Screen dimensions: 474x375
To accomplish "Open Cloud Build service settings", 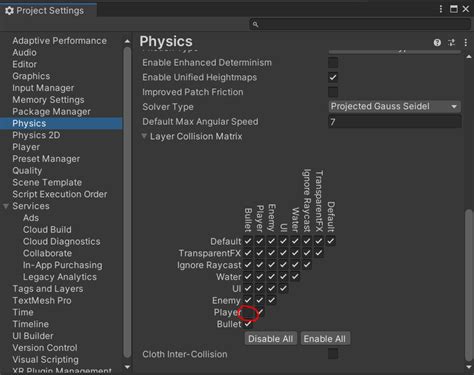I will click(47, 230).
